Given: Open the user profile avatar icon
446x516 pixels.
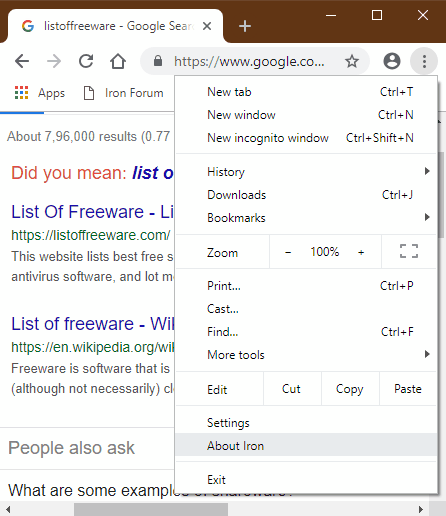Looking at the screenshot, I should (392, 61).
